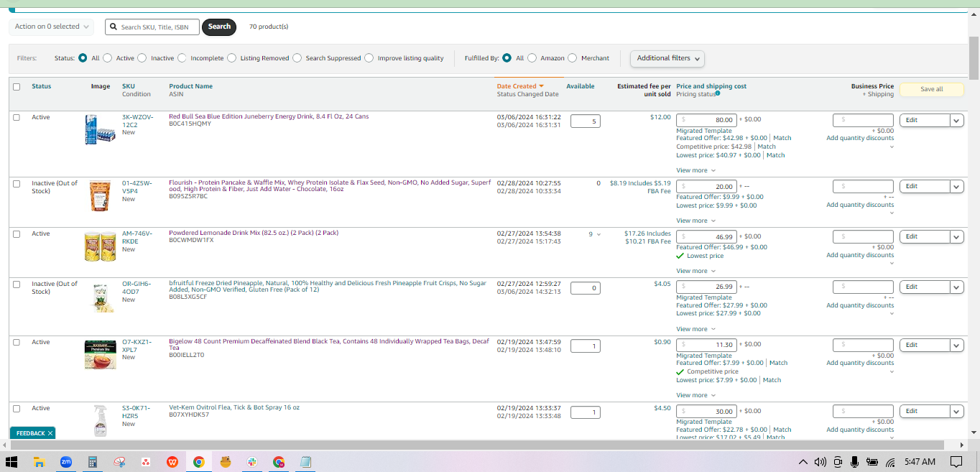The height and width of the screenshot is (472, 980).
Task: Expand available quantity 9 for Lemonade
Action: [595, 234]
